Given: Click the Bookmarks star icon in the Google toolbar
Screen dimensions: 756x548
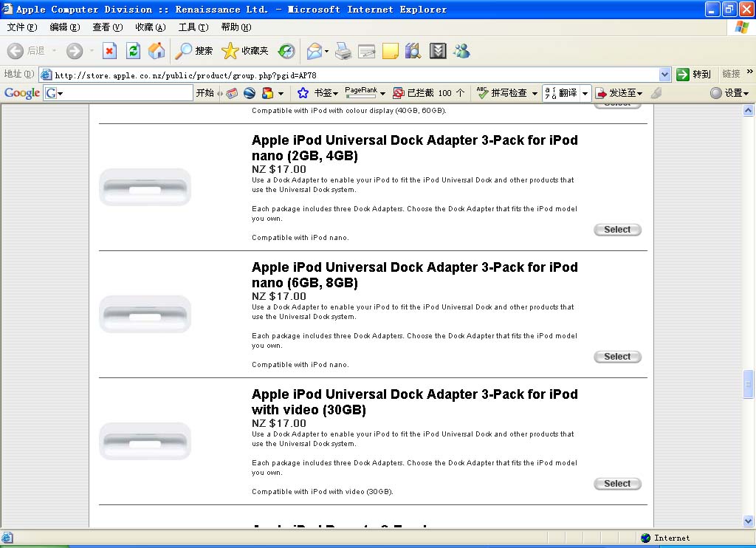Looking at the screenshot, I should (303, 93).
